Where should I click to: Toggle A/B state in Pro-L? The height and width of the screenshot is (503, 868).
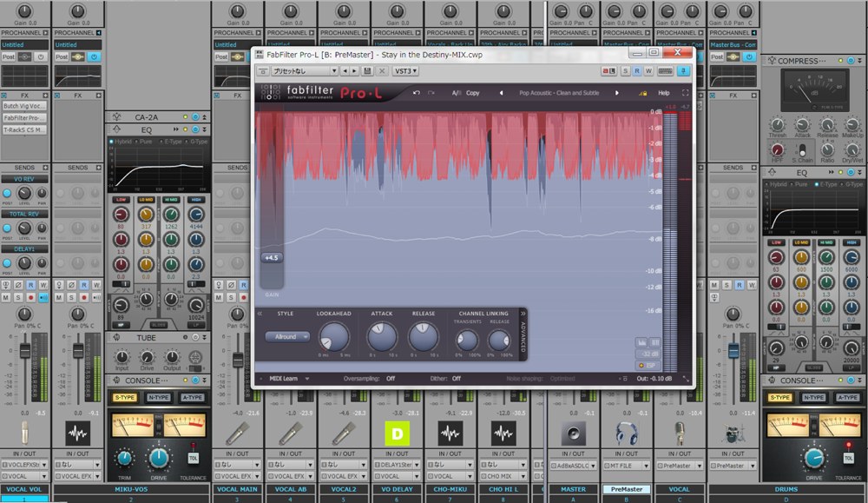(457, 93)
